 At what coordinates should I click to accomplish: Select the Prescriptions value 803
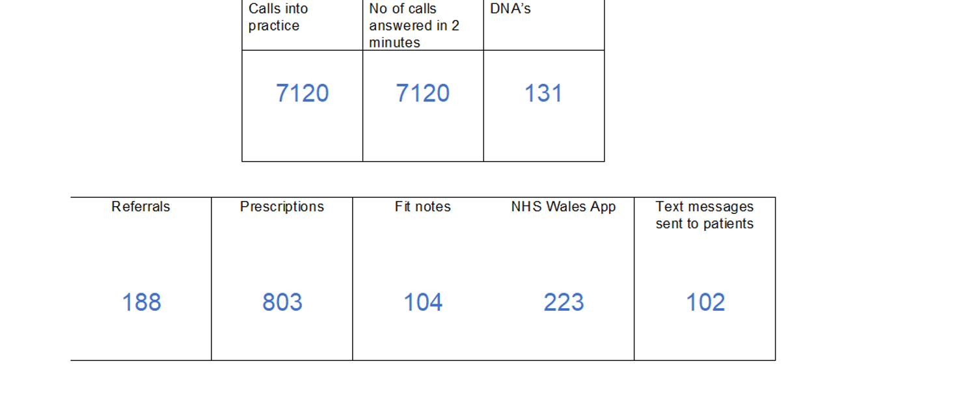(x=282, y=302)
